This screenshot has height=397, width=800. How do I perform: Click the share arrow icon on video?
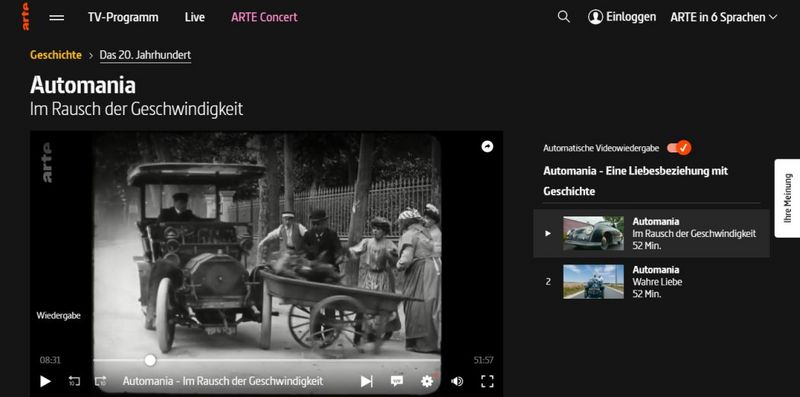tap(487, 147)
